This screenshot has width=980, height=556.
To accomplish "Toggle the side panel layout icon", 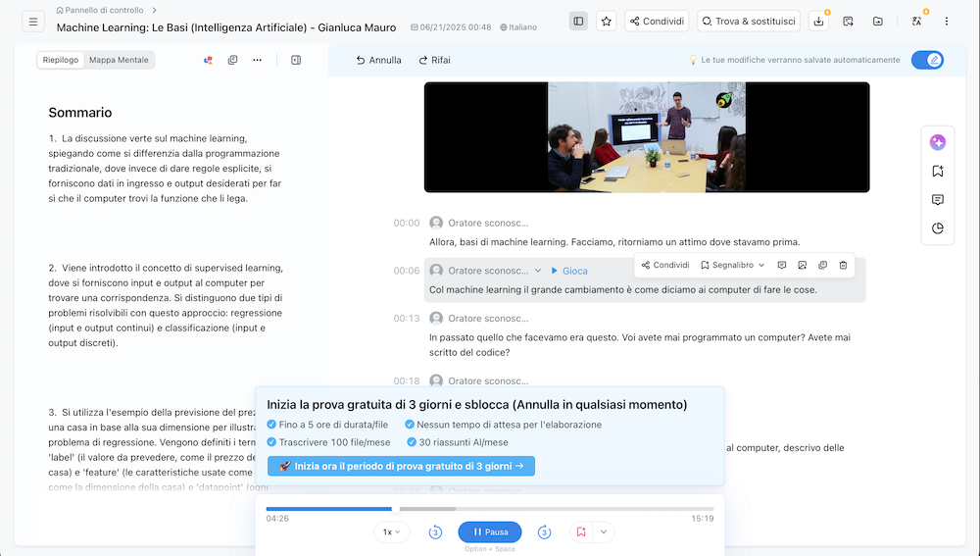I will click(578, 22).
